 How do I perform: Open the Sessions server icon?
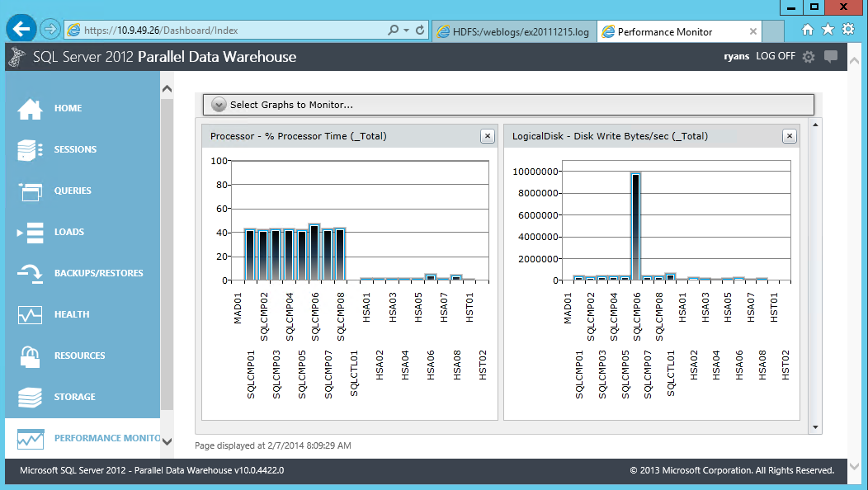(x=30, y=149)
